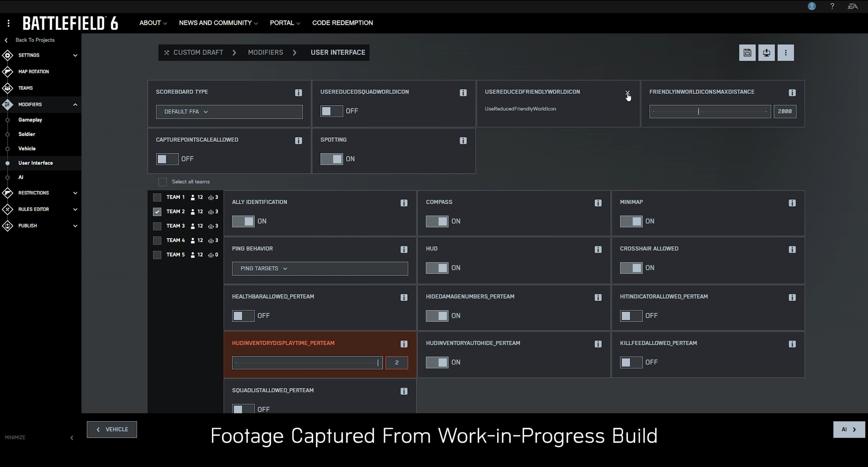The image size is (868, 467).
Task: Show info for the Minimap setting
Action: [x=792, y=203]
